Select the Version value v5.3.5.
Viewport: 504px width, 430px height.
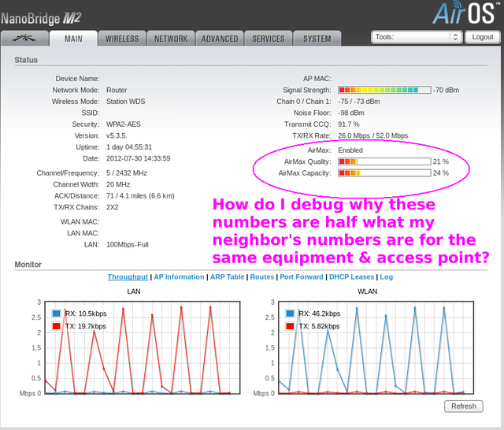coord(117,135)
